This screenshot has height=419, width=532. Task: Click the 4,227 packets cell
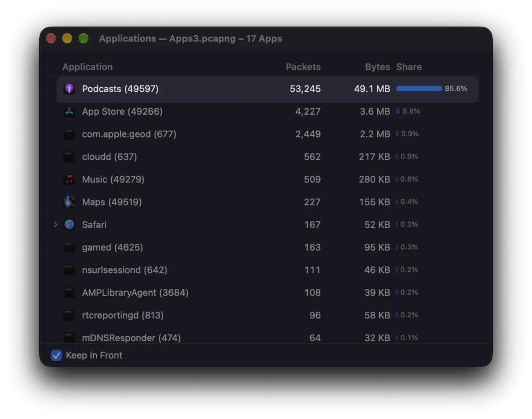(x=308, y=111)
